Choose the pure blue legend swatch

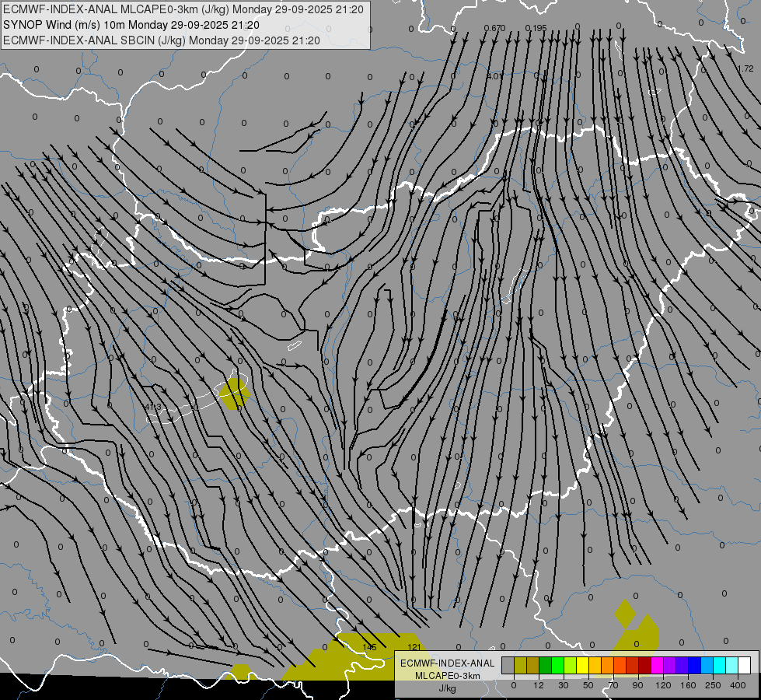pos(695,666)
